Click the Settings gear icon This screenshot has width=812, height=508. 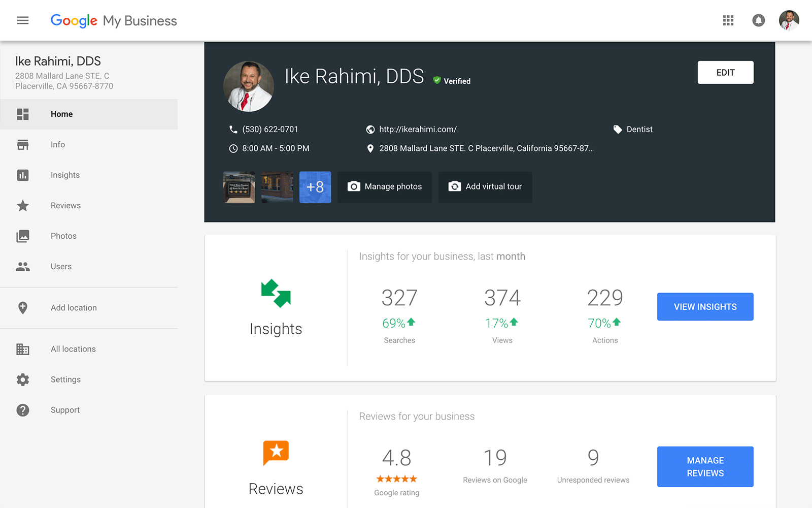(23, 379)
